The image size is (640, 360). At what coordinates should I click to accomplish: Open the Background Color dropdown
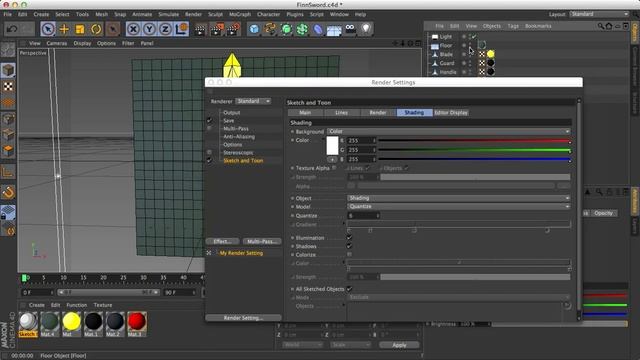click(449, 131)
